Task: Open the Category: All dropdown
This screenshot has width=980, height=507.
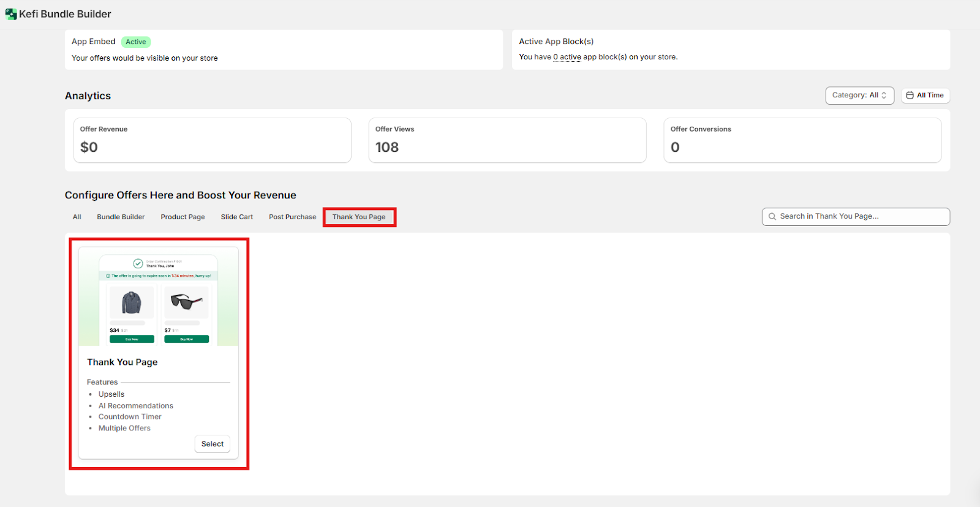Action: click(859, 96)
